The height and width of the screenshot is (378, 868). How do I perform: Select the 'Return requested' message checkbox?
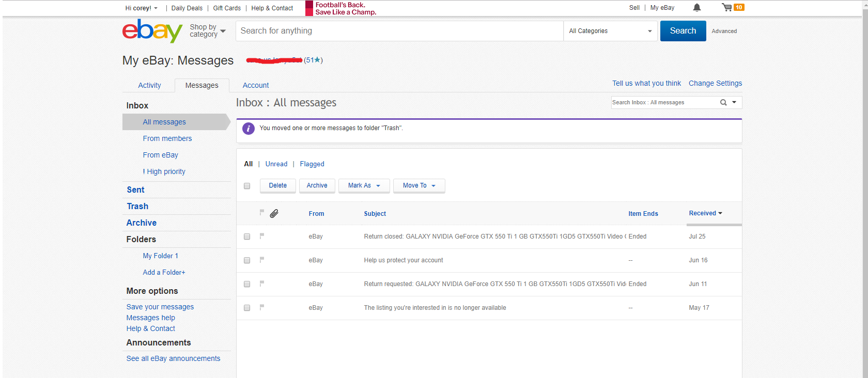pyautogui.click(x=247, y=284)
